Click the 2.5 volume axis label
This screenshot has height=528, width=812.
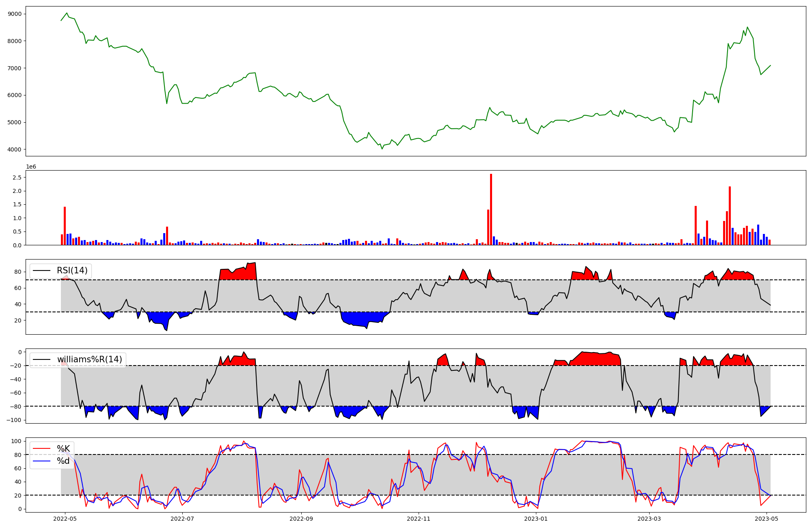(x=17, y=177)
